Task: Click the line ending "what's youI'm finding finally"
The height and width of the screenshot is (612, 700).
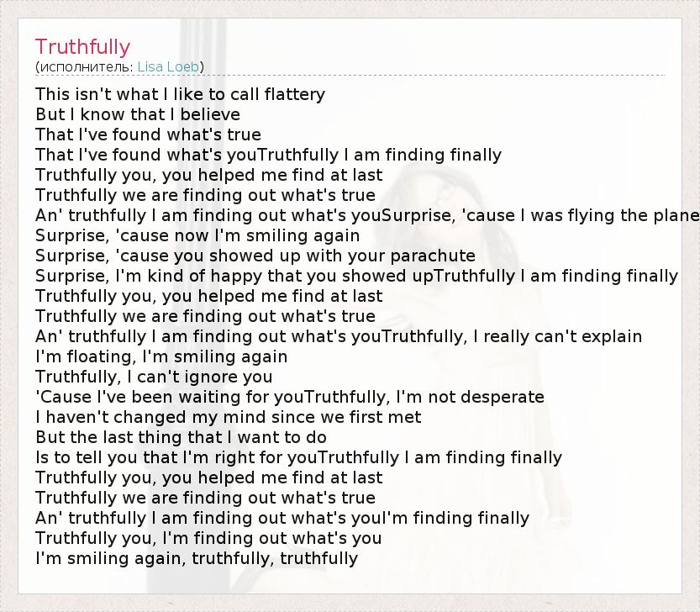Action: point(282,518)
